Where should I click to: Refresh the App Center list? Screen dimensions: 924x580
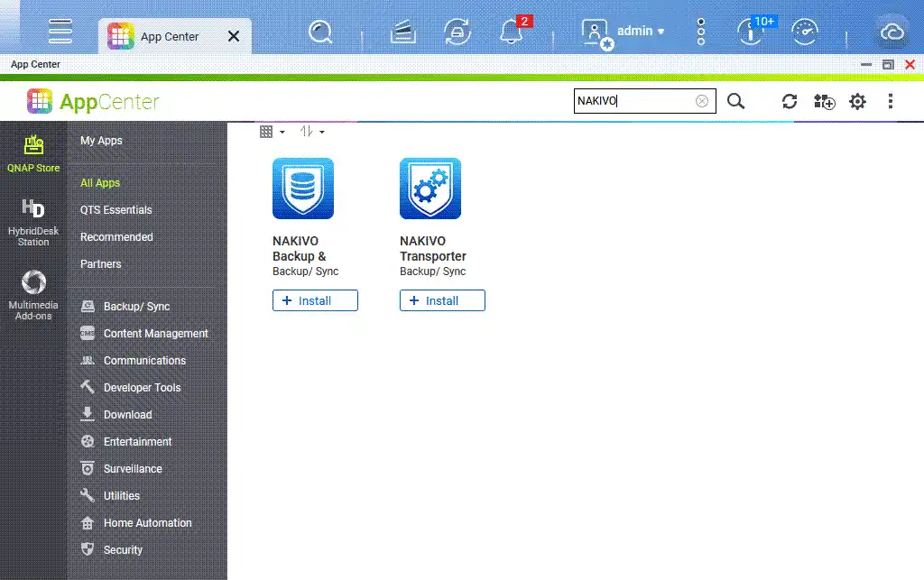(790, 101)
